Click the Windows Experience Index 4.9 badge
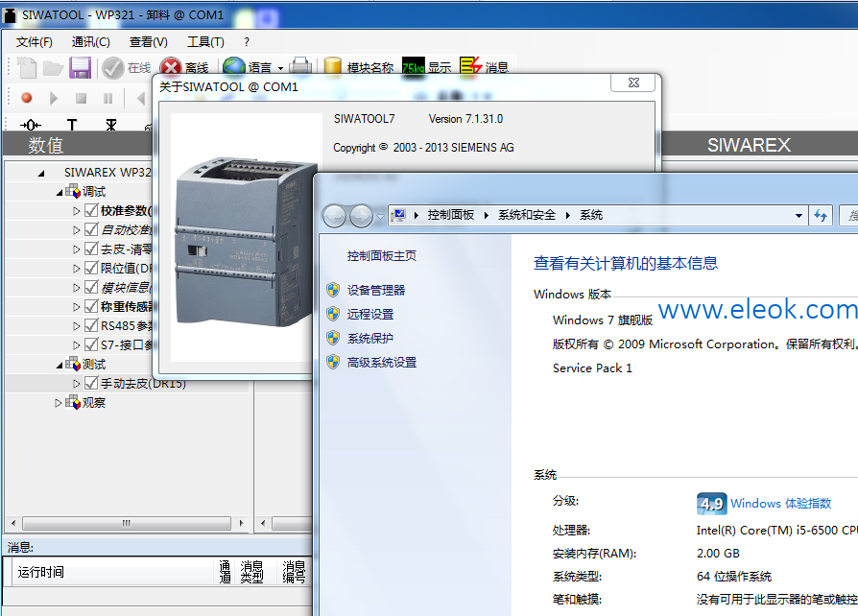The width and height of the screenshot is (858, 616). pos(711,504)
